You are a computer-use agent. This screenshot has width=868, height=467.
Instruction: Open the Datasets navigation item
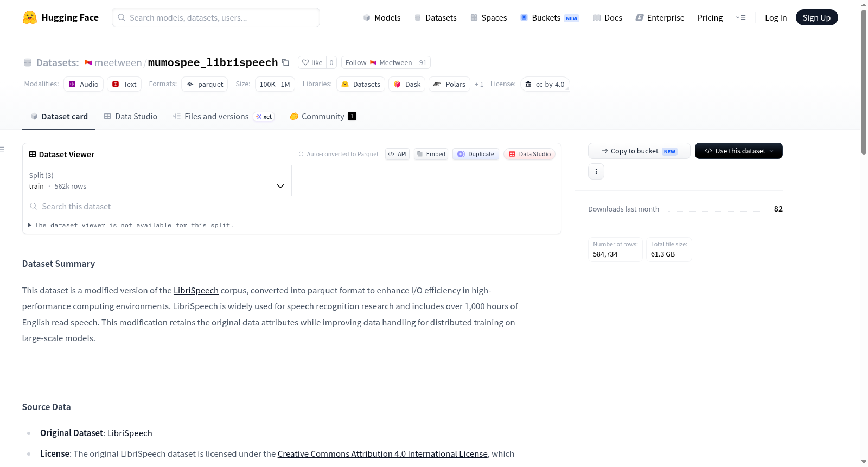(435, 17)
